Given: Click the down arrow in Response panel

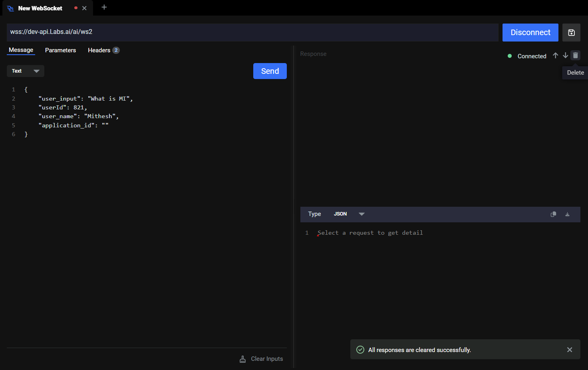Looking at the screenshot, I should 565,55.
